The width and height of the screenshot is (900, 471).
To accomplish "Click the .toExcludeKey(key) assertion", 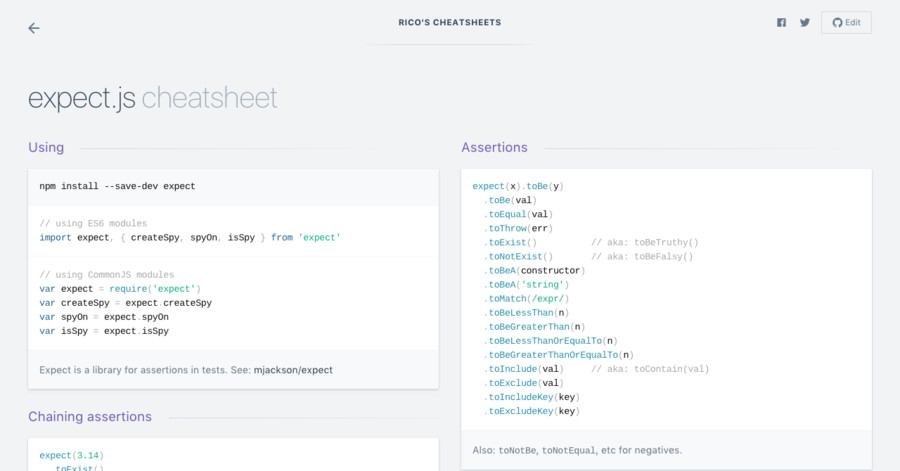I will [x=534, y=411].
